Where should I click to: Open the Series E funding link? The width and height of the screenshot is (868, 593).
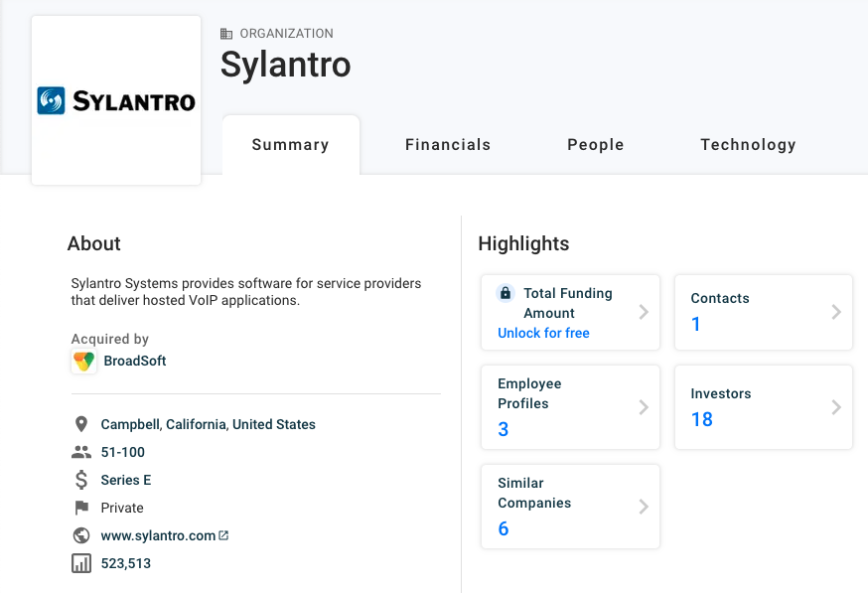(x=126, y=480)
